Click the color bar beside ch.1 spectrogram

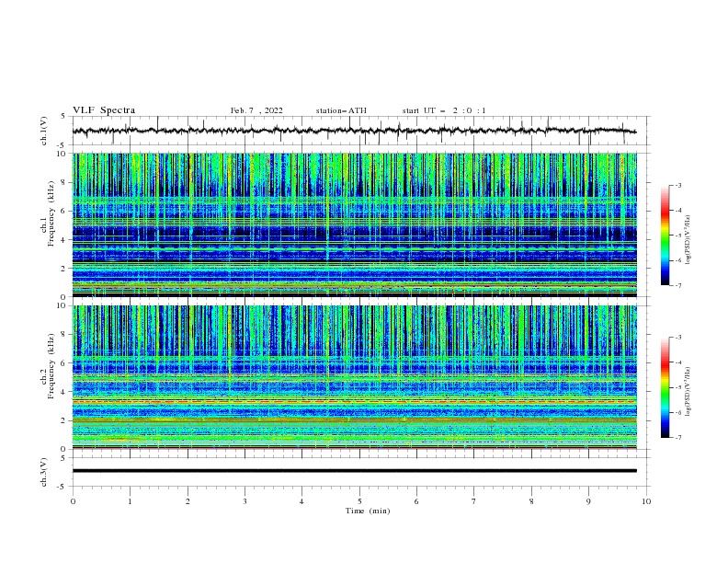point(665,235)
